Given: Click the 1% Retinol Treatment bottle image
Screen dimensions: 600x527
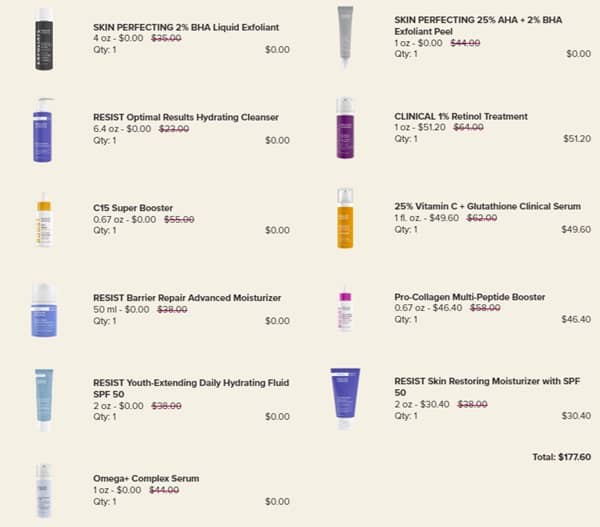Looking at the screenshot, I should (x=345, y=129).
